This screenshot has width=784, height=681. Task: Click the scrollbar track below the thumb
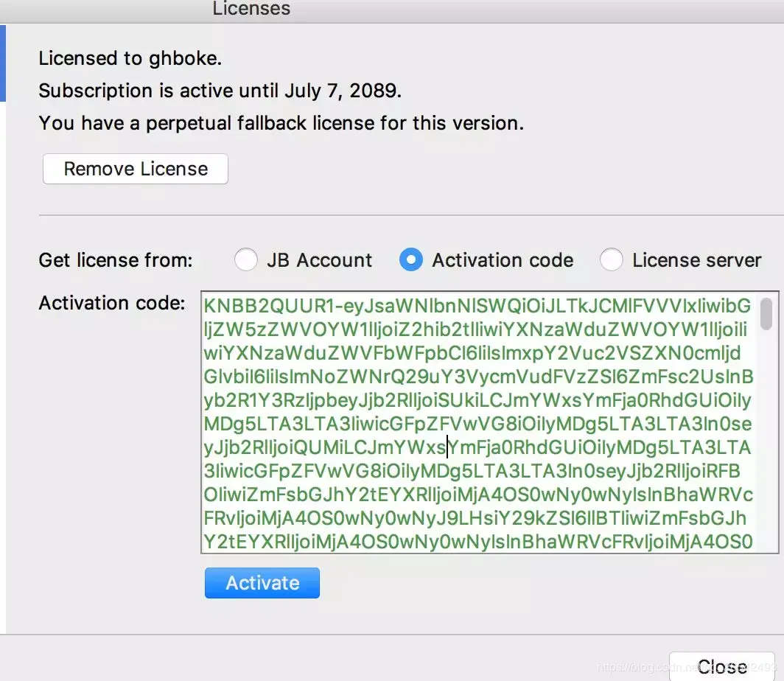pyautogui.click(x=766, y=442)
